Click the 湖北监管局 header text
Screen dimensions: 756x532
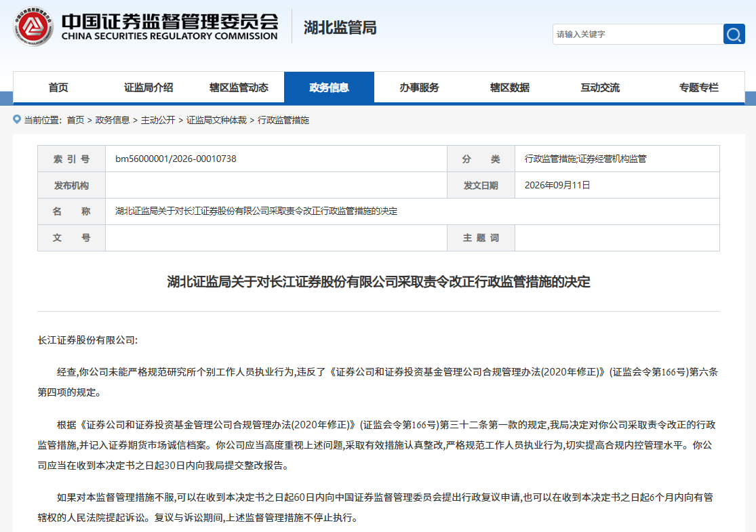[340, 28]
